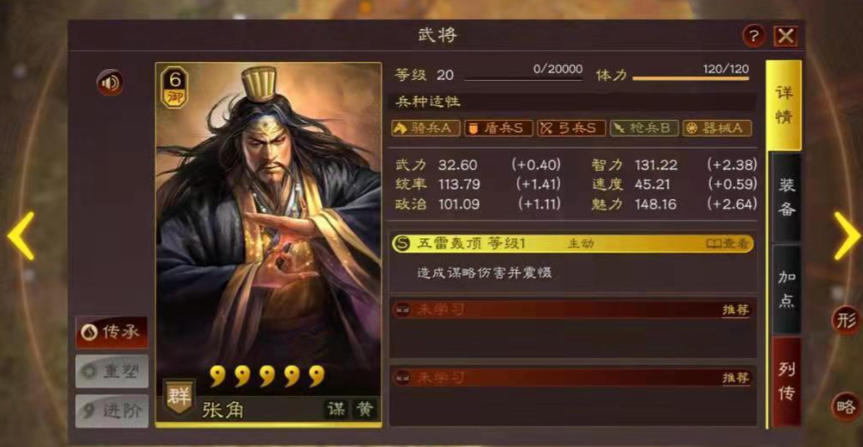Open the 形 round side button
The height and width of the screenshot is (447, 863).
pos(846,320)
